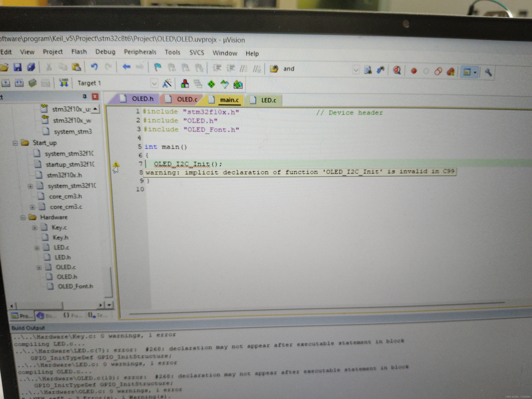532x399 pixels.
Task: Expand the Key.c tree node
Action: (35, 228)
